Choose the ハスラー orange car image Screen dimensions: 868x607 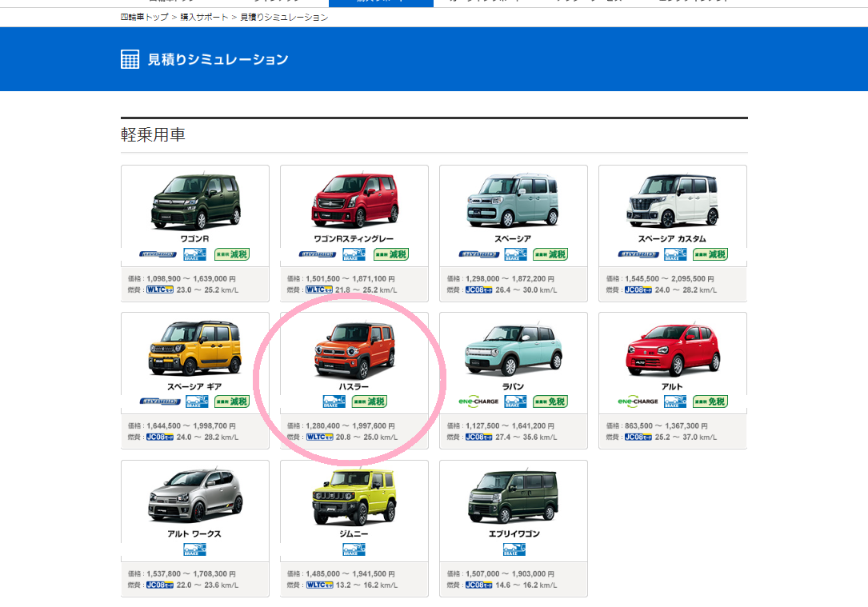(x=355, y=351)
